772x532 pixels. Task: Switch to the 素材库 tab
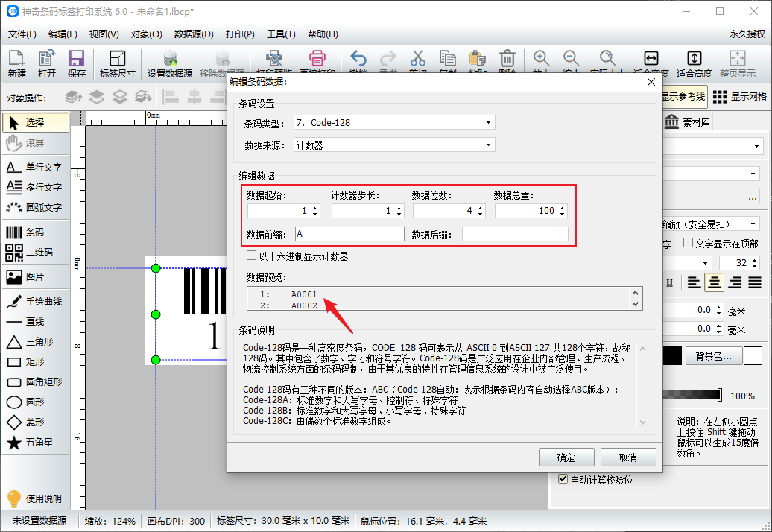(687, 122)
